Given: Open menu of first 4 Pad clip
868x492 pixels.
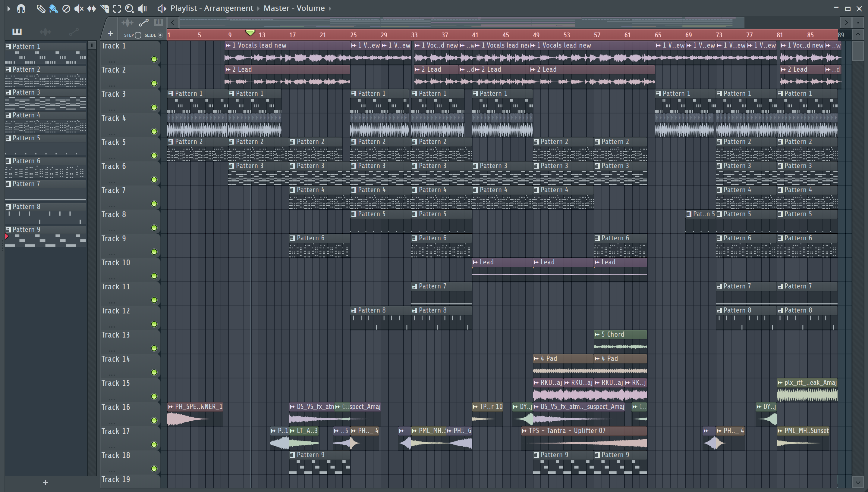Looking at the screenshot, I should [x=536, y=359].
